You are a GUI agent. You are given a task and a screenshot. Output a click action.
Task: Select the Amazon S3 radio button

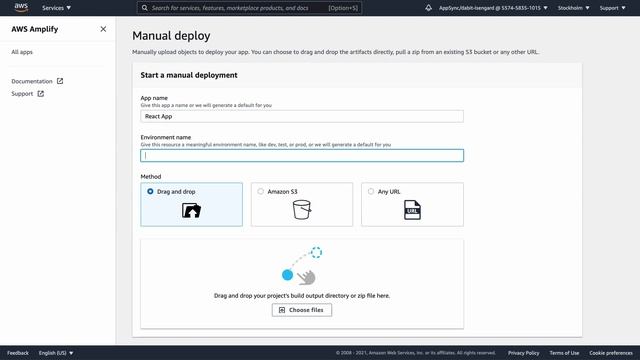tap(260, 191)
